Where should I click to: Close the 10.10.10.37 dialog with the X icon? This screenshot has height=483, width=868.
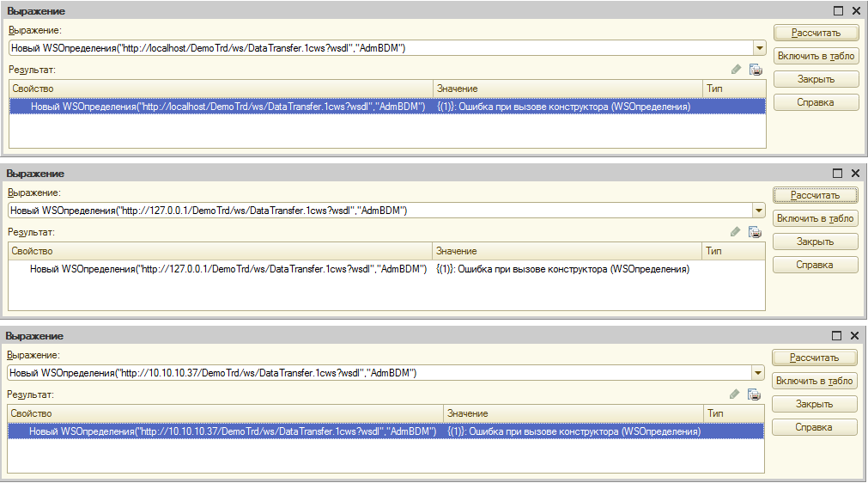(855, 336)
